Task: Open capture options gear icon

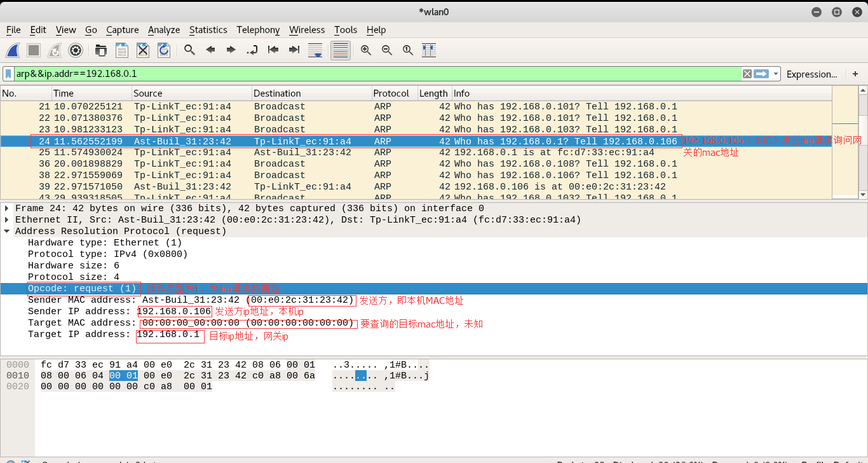Action: tap(76, 50)
